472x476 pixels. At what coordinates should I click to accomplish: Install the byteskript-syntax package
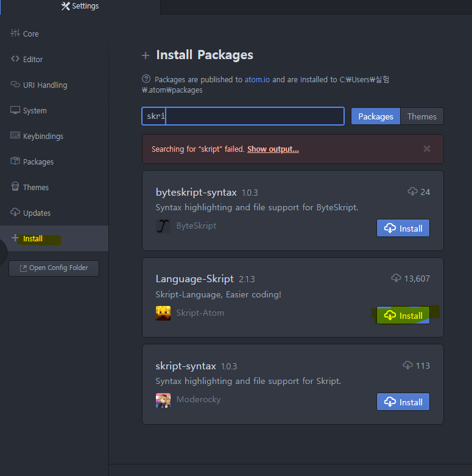403,228
